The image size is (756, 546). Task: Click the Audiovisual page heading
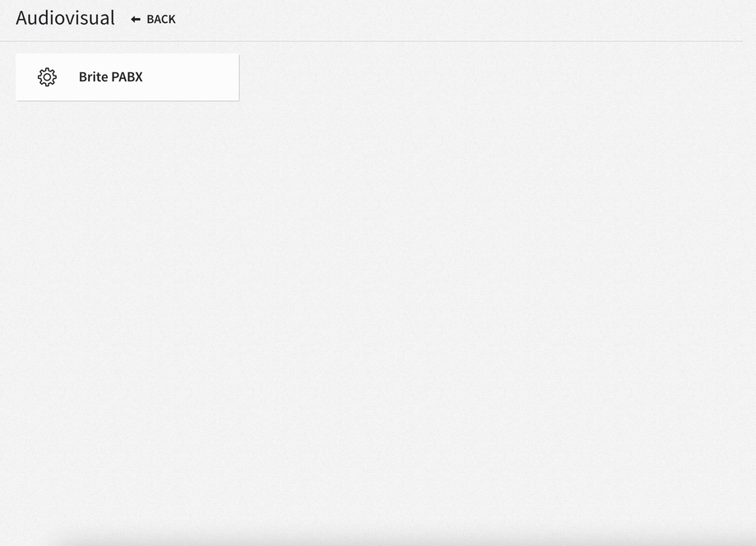coord(66,18)
